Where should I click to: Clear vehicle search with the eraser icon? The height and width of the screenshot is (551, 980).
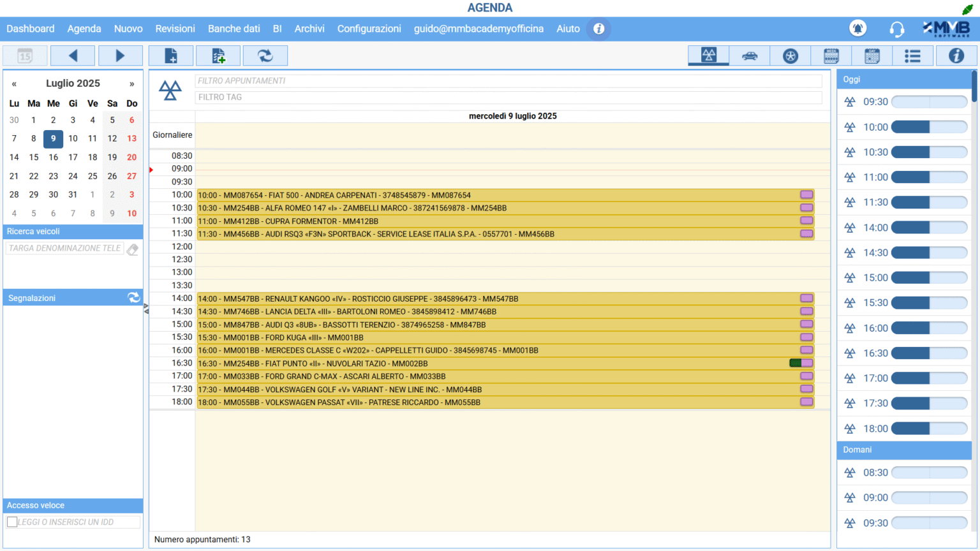pyautogui.click(x=133, y=249)
